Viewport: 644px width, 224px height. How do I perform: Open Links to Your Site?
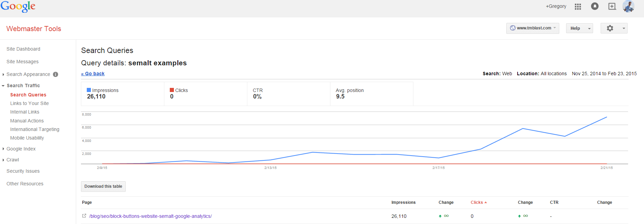[x=29, y=103]
